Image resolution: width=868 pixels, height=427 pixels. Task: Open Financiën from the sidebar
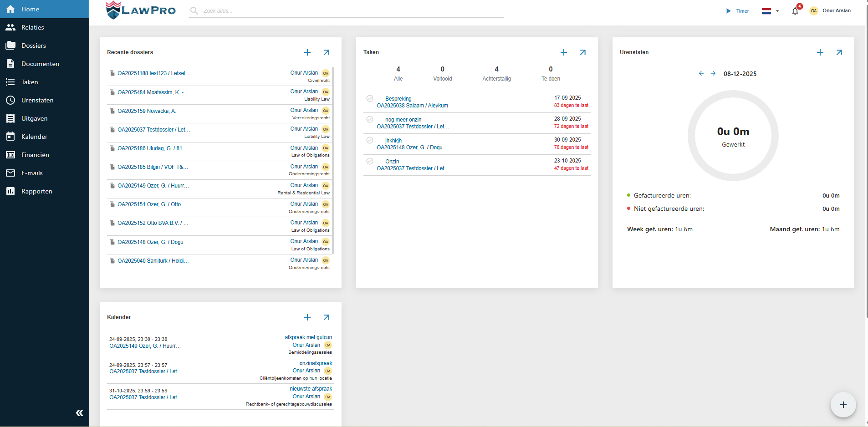(x=35, y=155)
